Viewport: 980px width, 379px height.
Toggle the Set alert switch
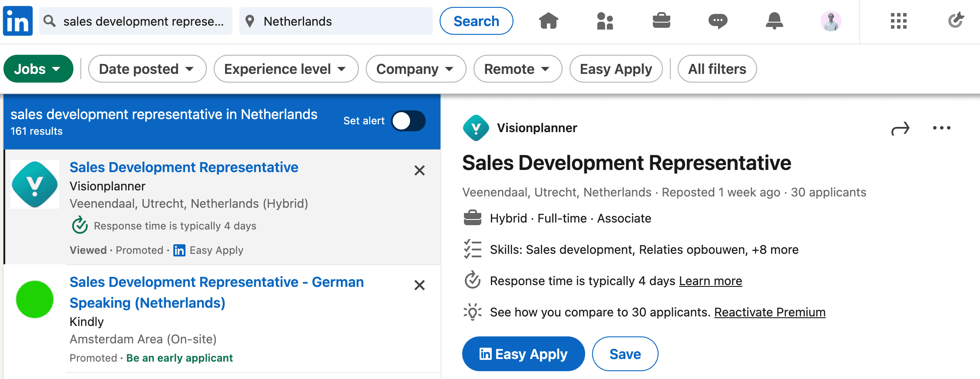pyautogui.click(x=408, y=121)
